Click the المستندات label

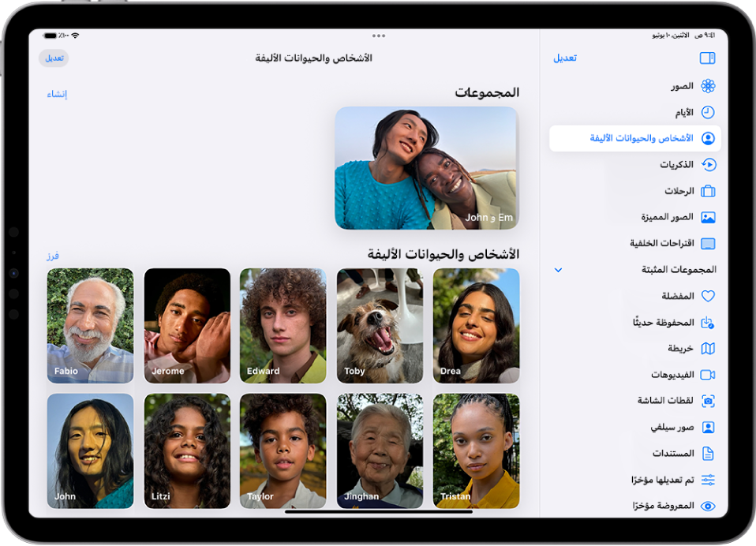(x=673, y=454)
